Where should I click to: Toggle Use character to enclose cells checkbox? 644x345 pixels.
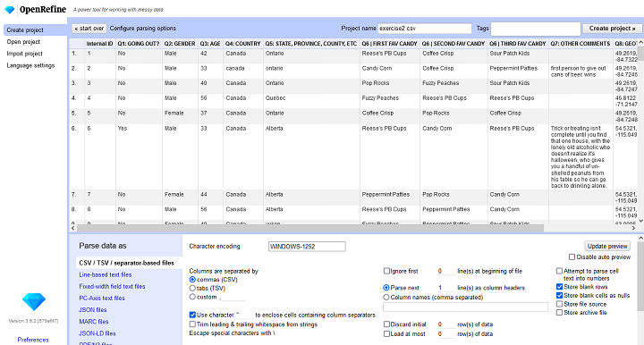pyautogui.click(x=192, y=315)
